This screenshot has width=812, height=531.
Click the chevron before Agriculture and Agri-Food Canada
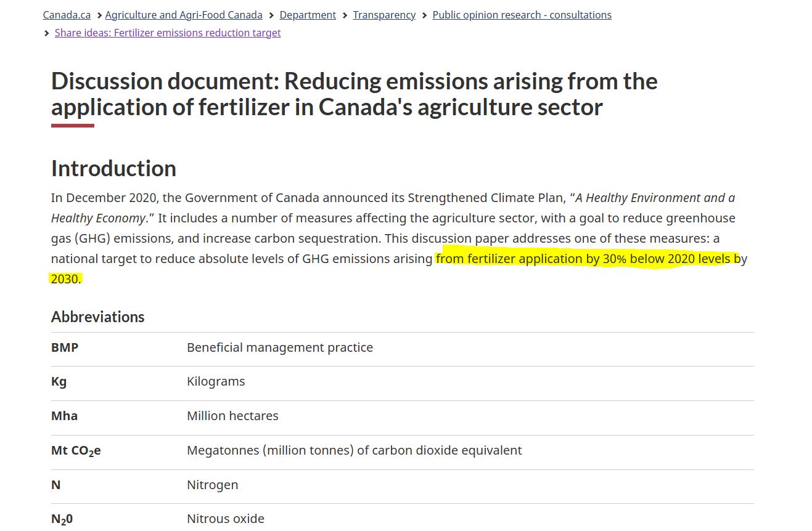[x=99, y=15]
